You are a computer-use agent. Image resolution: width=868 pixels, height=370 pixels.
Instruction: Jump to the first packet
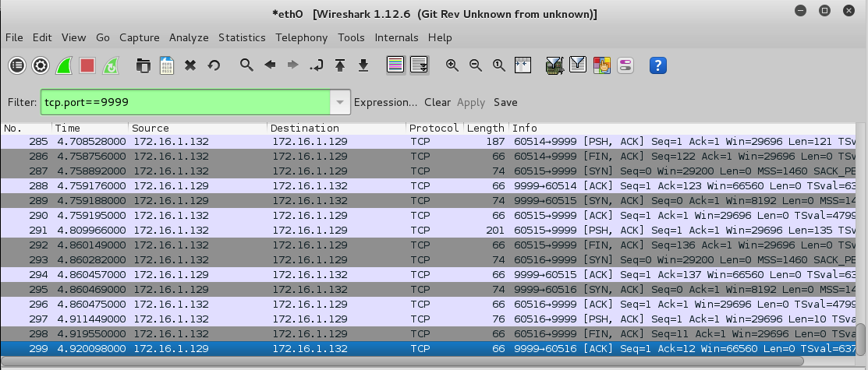click(x=340, y=65)
